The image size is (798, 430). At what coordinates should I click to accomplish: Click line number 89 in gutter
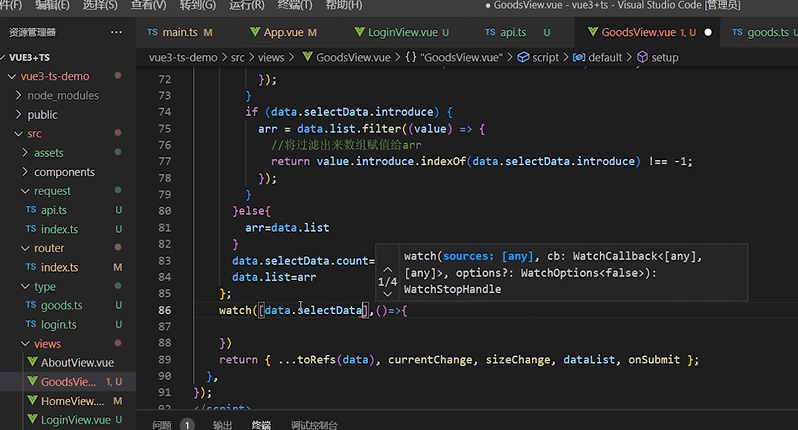coord(164,359)
